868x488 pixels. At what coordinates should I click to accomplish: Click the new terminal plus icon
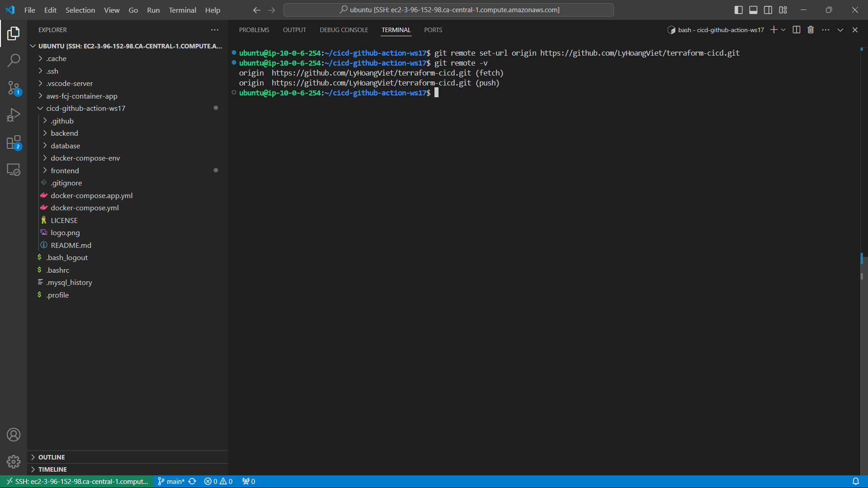pos(774,30)
